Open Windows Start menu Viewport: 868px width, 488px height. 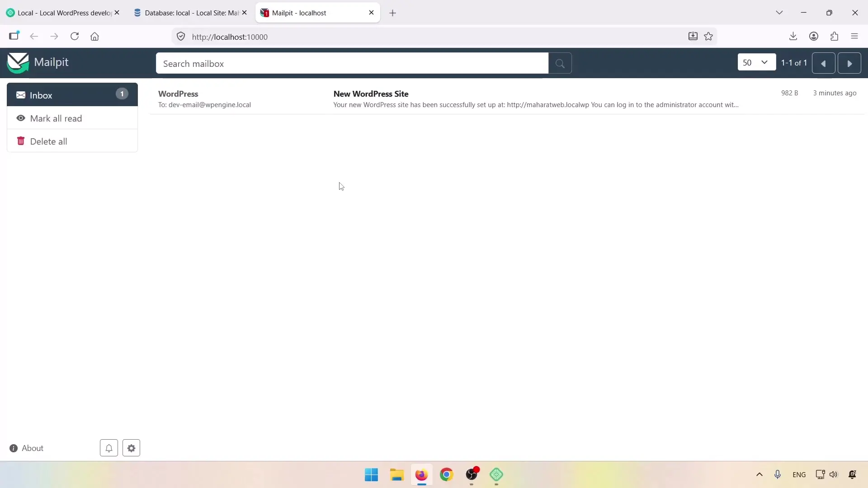pyautogui.click(x=372, y=475)
